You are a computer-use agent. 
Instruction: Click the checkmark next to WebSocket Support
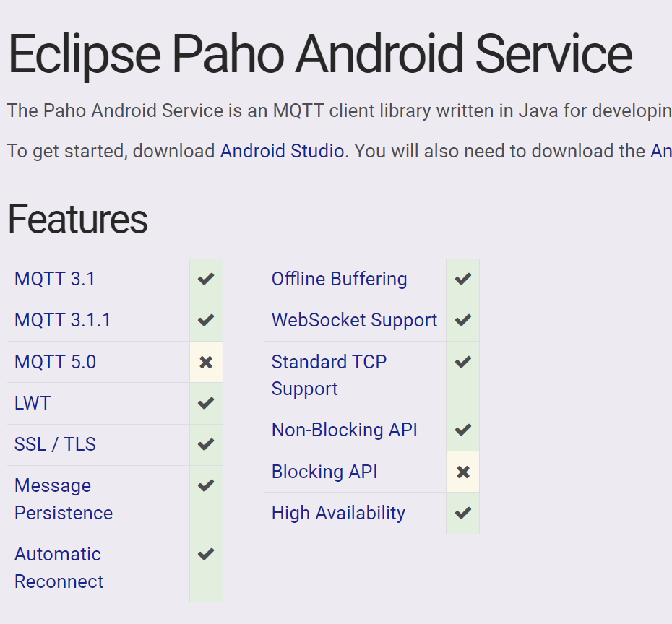pyautogui.click(x=463, y=321)
